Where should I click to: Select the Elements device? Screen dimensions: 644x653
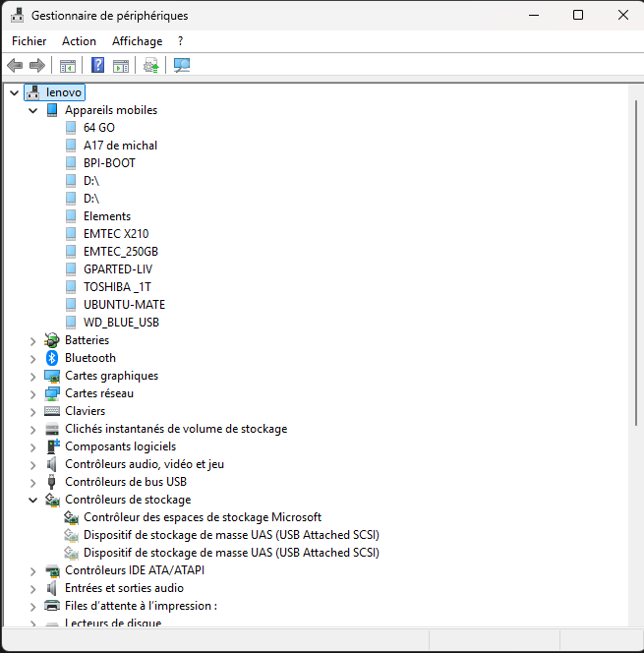tap(107, 216)
